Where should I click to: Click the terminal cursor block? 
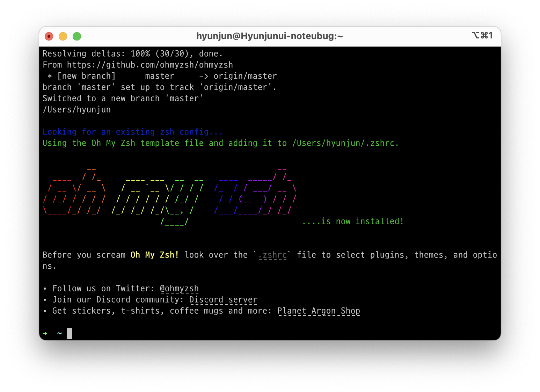pyautogui.click(x=70, y=333)
